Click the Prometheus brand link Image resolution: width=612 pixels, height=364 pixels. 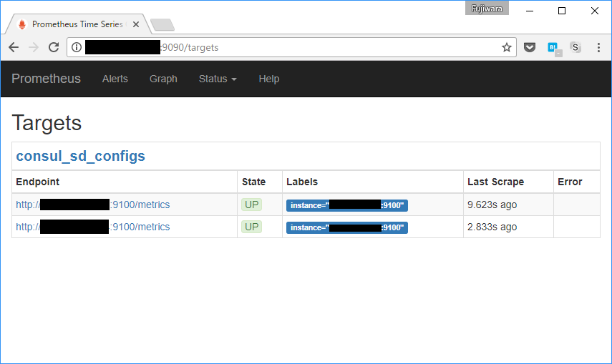pyautogui.click(x=46, y=79)
